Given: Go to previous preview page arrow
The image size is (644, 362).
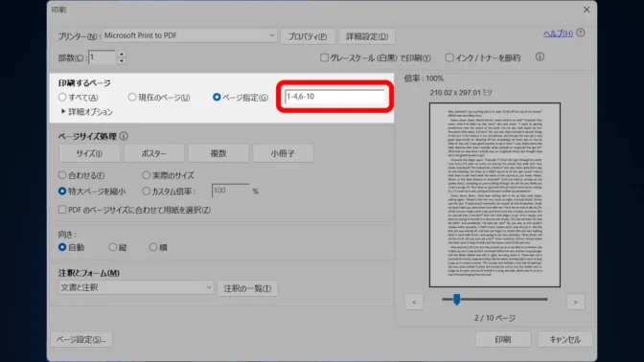Looking at the screenshot, I should point(414,302).
